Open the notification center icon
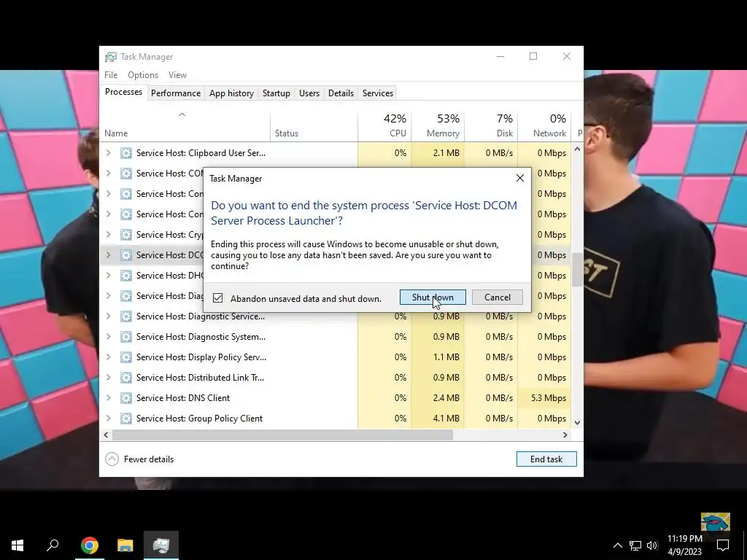Screen dimensions: 747x560 (723, 545)
